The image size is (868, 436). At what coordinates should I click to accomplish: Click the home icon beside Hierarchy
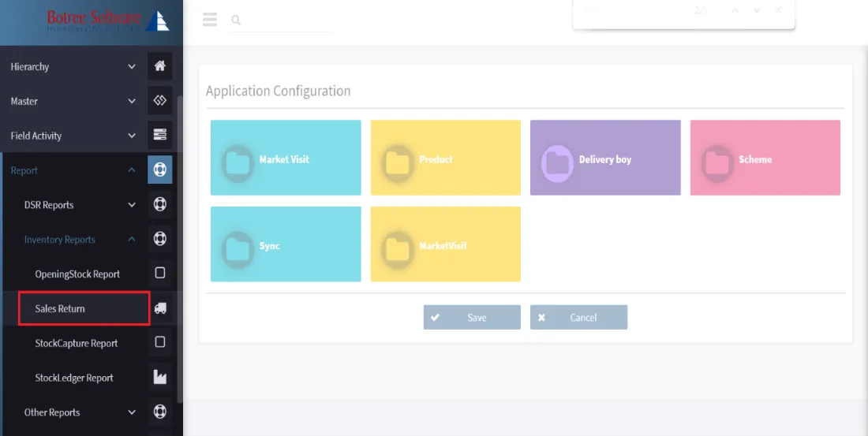(160, 66)
